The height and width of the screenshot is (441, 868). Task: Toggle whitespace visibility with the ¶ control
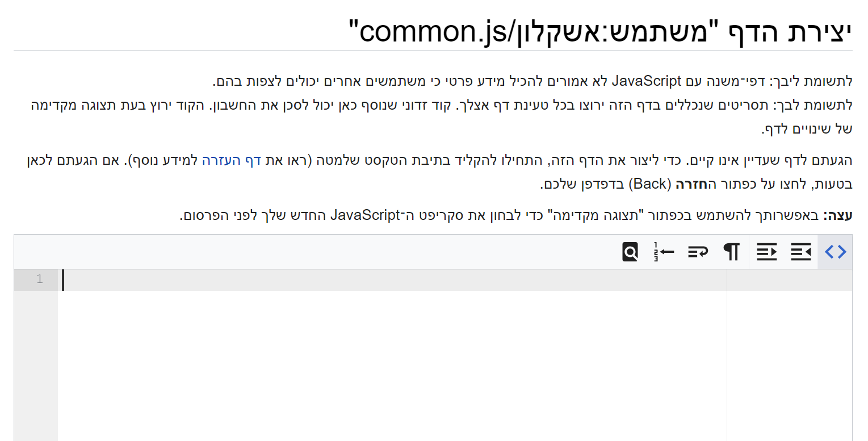731,251
